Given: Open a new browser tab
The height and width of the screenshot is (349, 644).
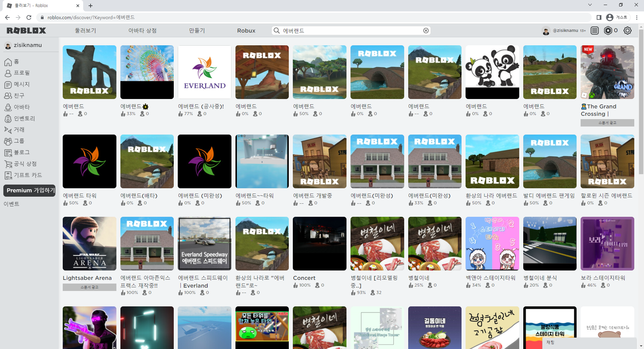Looking at the screenshot, I should 91,6.
